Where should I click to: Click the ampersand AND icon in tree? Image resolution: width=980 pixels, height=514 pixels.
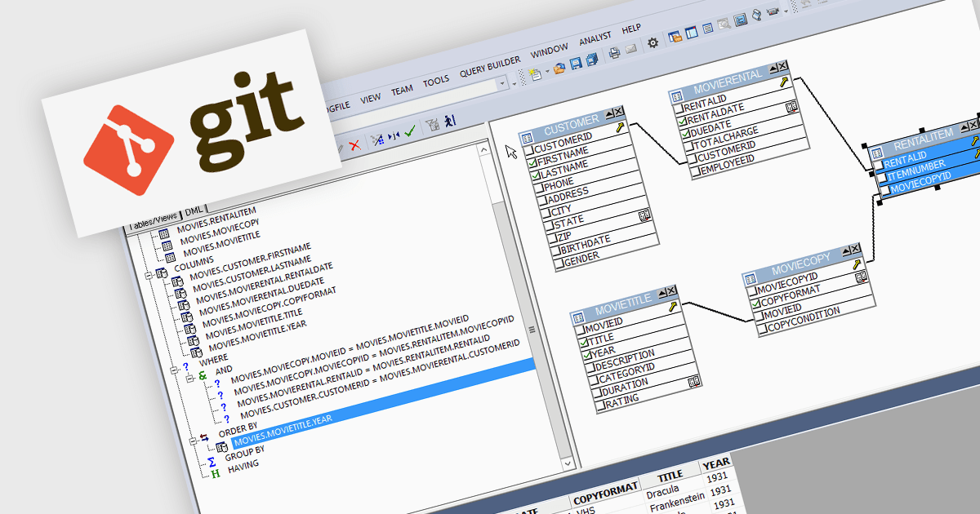(x=203, y=376)
